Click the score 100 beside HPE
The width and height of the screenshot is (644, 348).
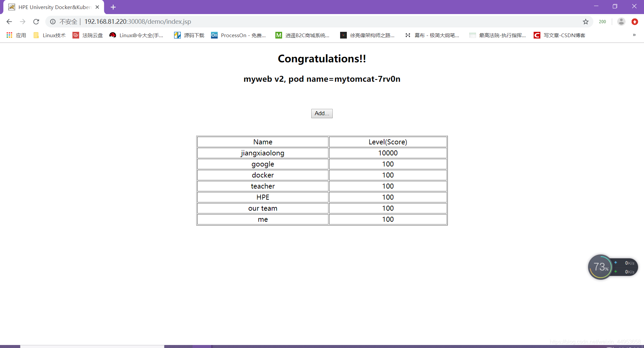tap(388, 197)
